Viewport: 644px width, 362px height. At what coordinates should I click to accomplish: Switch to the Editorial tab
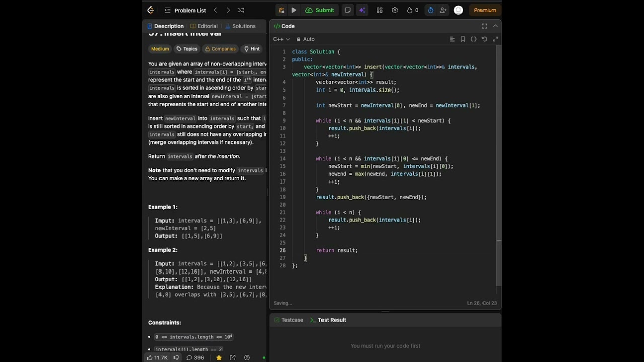204,26
